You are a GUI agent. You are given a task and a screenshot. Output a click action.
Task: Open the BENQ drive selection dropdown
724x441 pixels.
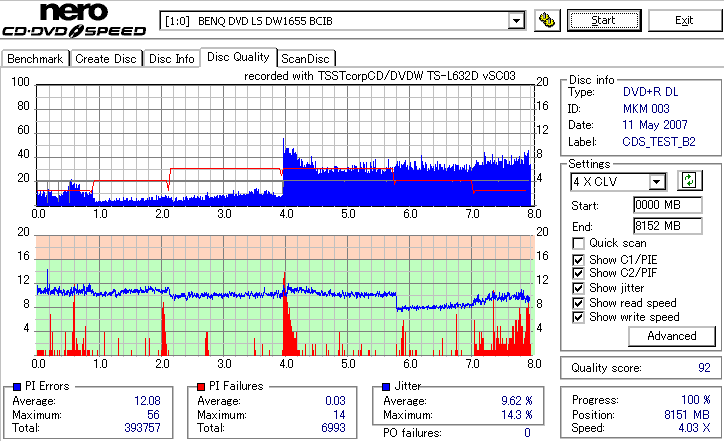tap(516, 21)
